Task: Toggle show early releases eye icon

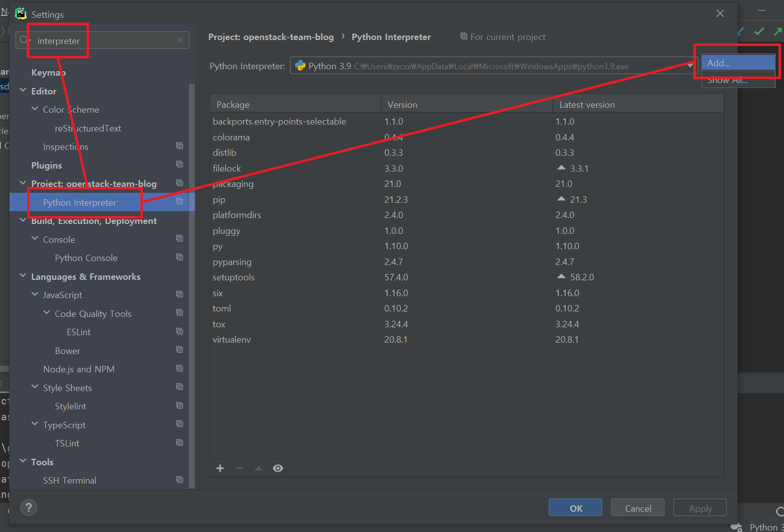Action: click(278, 468)
